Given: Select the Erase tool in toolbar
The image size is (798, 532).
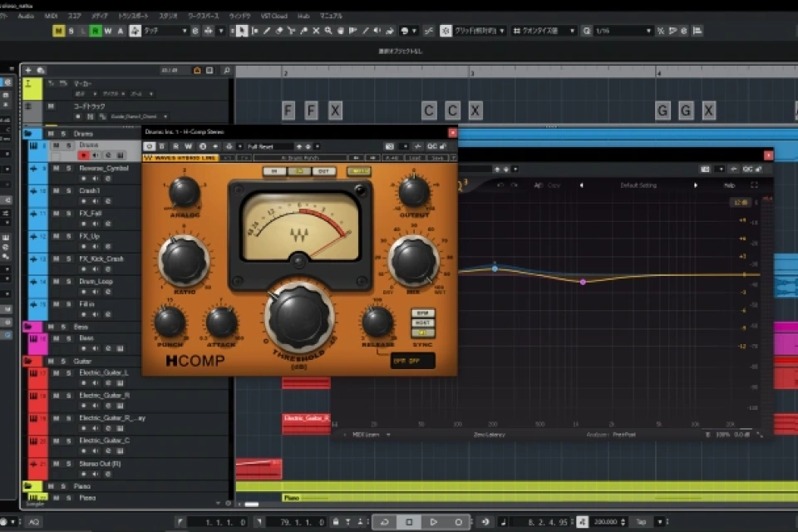Looking at the screenshot, I should click(x=279, y=31).
